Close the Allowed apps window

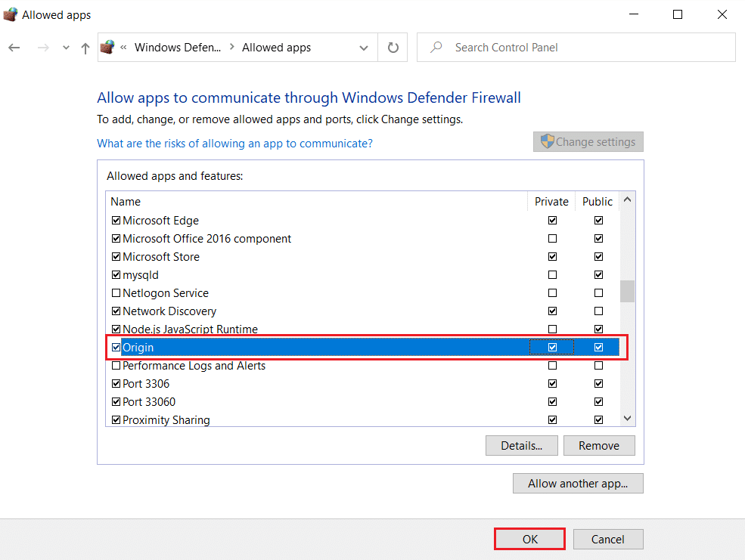tap(722, 14)
